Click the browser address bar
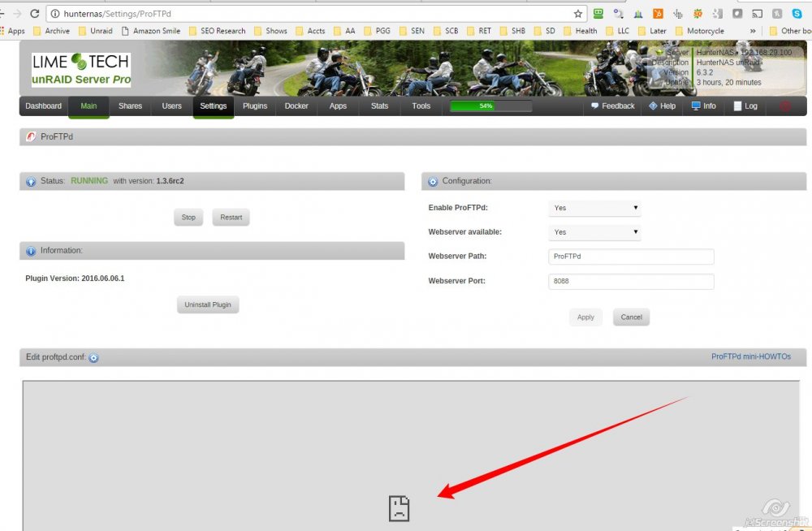 (316, 14)
